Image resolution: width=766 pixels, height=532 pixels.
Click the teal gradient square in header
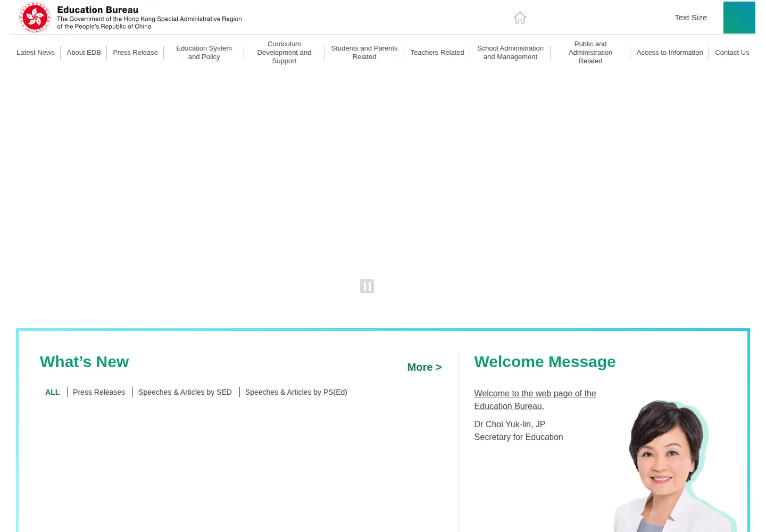739,18
